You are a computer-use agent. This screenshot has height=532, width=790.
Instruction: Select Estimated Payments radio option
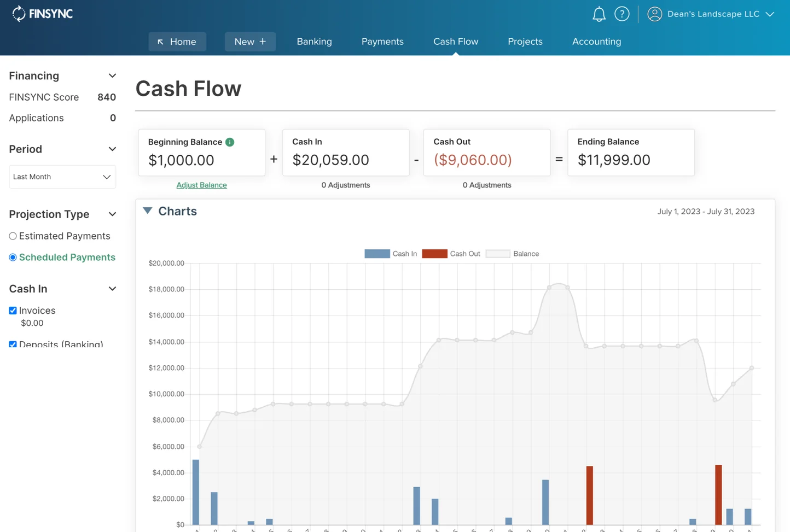(13, 236)
